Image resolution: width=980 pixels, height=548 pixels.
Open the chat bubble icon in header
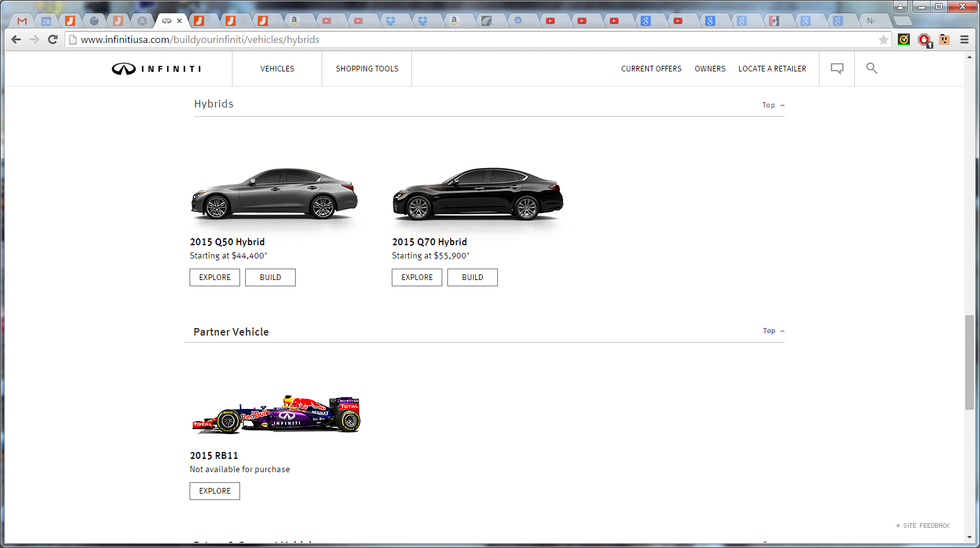click(837, 68)
